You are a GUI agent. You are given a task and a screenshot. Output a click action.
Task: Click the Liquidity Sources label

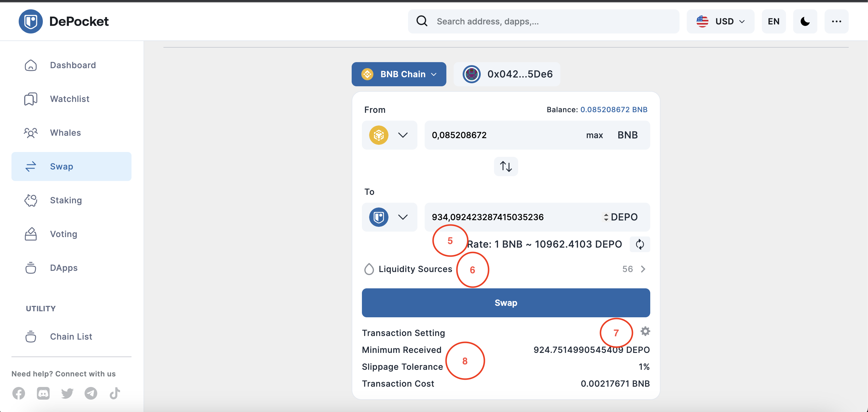415,269
